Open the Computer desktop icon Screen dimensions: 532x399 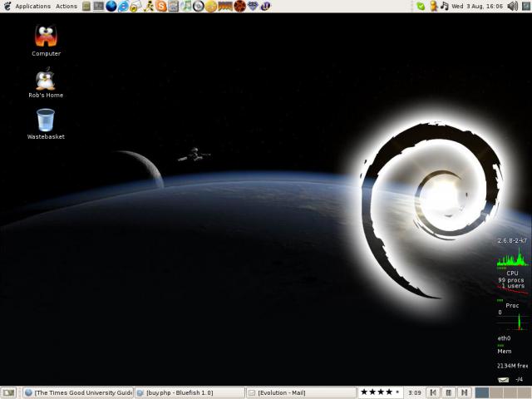pos(47,41)
